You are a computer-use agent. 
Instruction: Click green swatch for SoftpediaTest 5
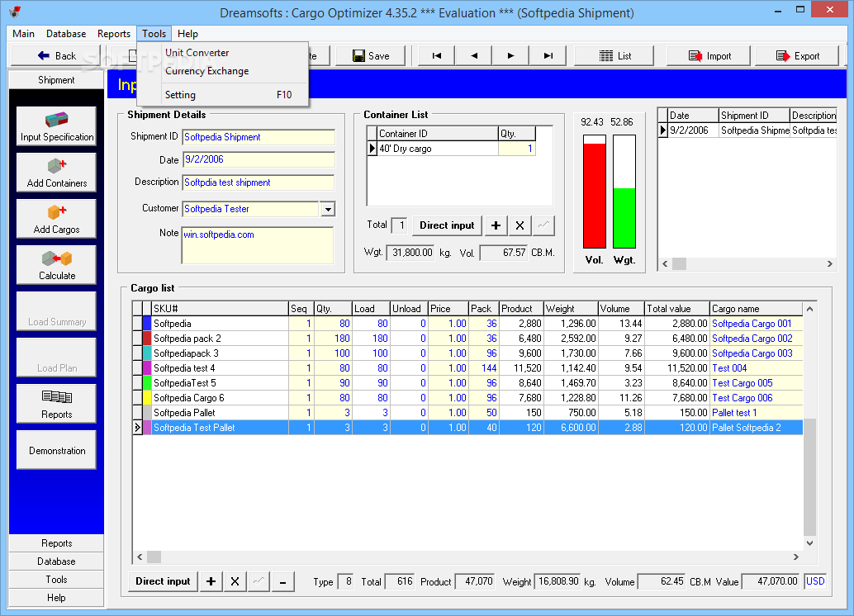(147, 383)
